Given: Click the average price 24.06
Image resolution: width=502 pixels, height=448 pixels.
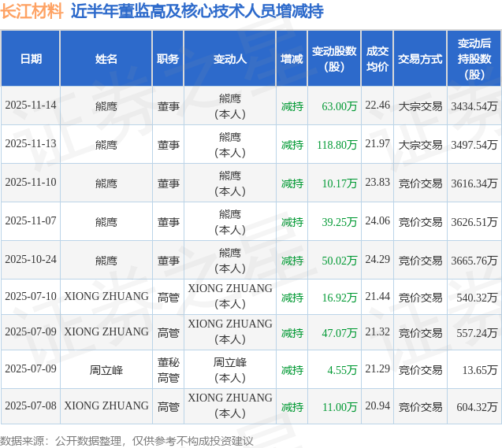Looking at the screenshot, I should pyautogui.click(x=377, y=221).
